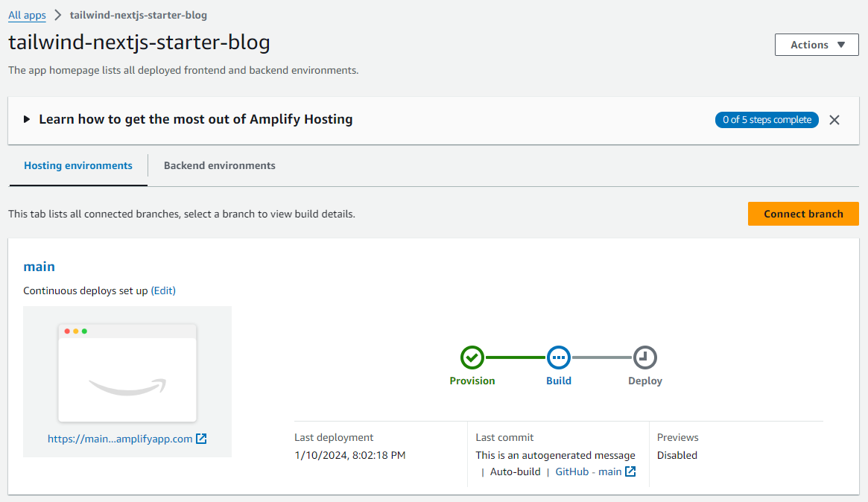This screenshot has height=502, width=868.
Task: Navigate to All apps breadcrumb
Action: coord(27,15)
